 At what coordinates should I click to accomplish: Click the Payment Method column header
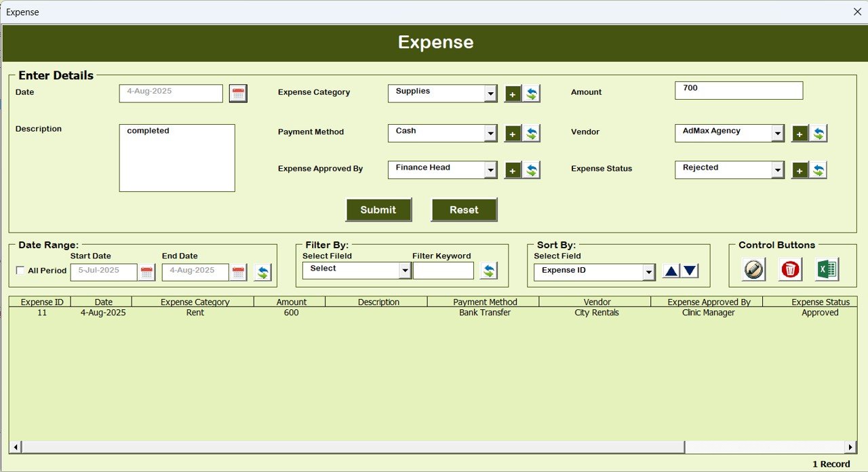click(484, 302)
